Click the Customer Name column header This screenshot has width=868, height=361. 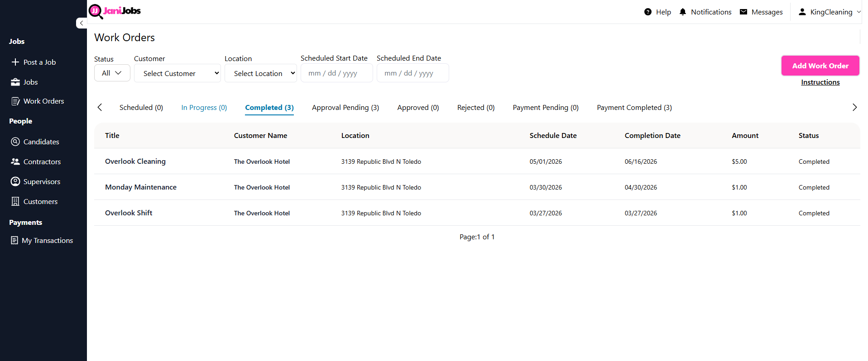tap(260, 135)
